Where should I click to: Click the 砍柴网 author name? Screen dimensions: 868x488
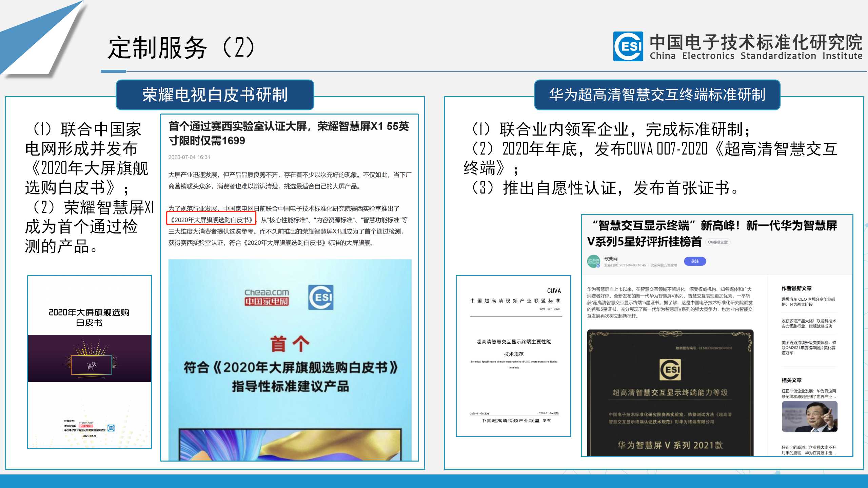coord(611,259)
